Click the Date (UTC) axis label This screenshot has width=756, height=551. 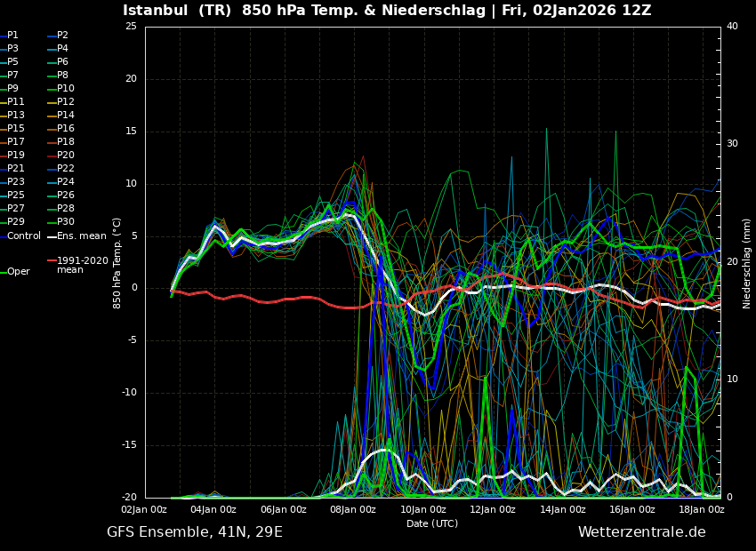432,523
